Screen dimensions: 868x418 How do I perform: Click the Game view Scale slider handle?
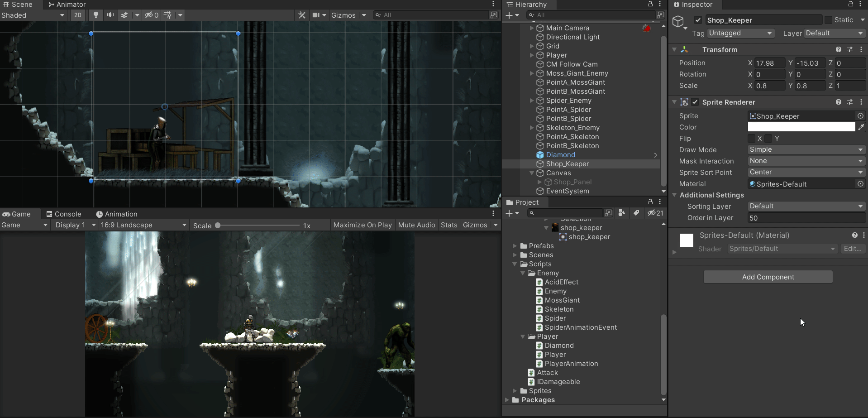pyautogui.click(x=218, y=225)
